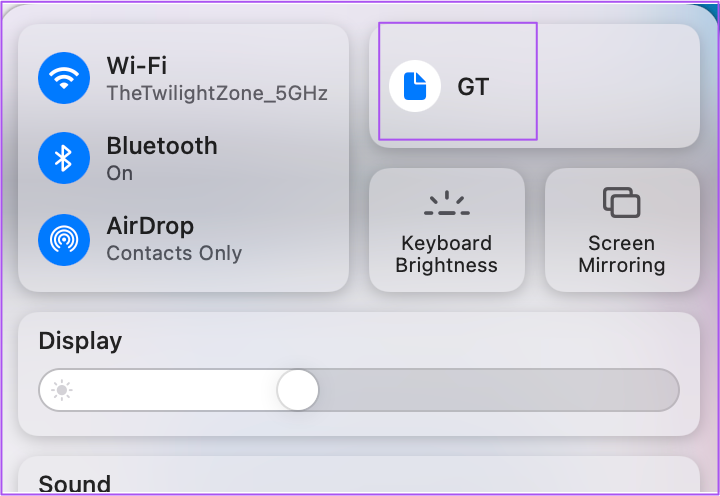This screenshot has width=720, height=496.
Task: Click the Keyboard Brightness text label
Action: (x=446, y=254)
